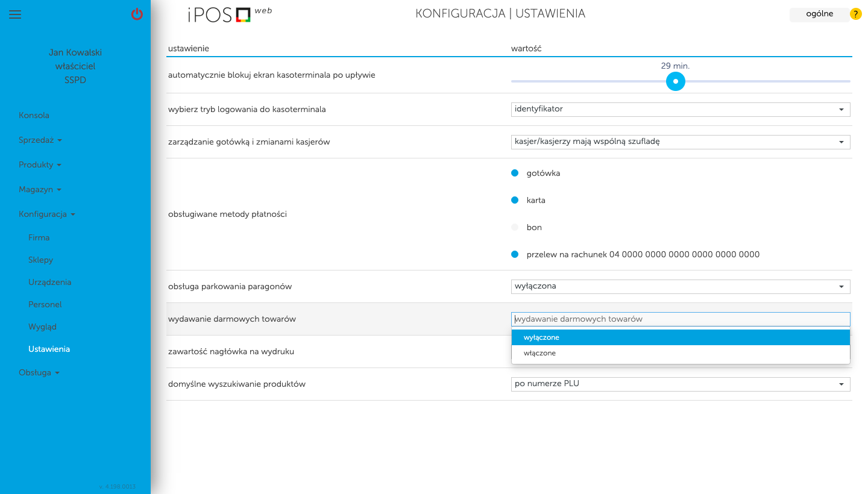Click the ustawienie column header
Image resolution: width=868 pixels, height=494 pixels.
click(x=189, y=48)
